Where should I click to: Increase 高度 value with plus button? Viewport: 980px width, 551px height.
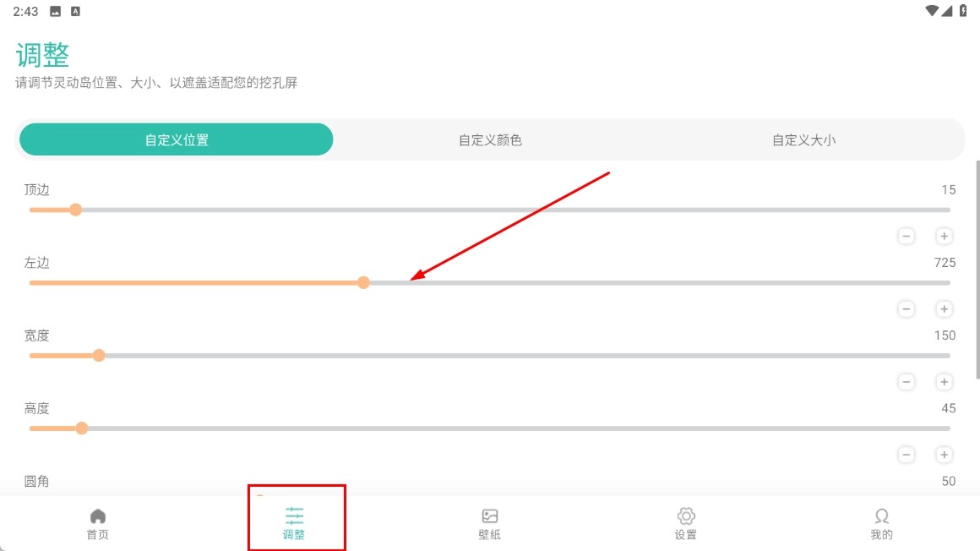(944, 455)
